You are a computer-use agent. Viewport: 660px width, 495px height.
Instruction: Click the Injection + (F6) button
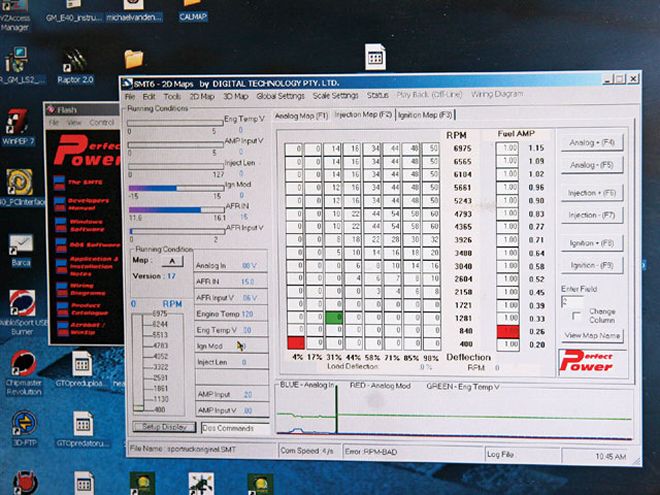592,193
